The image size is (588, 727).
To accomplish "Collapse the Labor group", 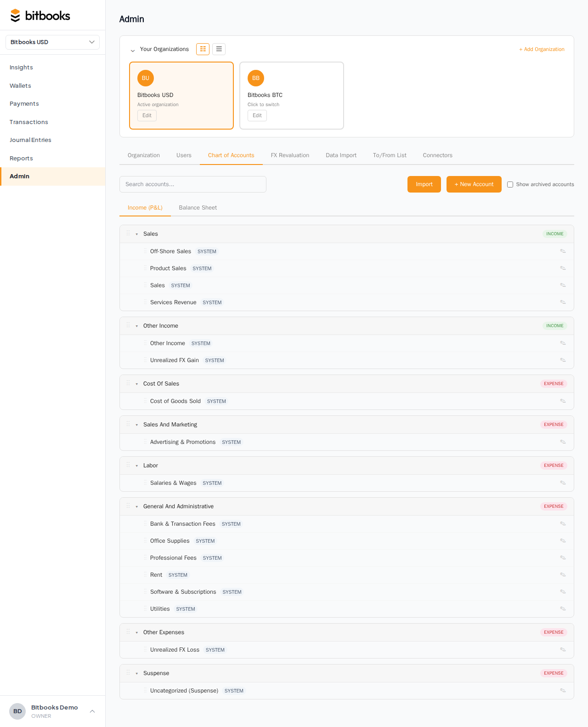I will (x=137, y=466).
